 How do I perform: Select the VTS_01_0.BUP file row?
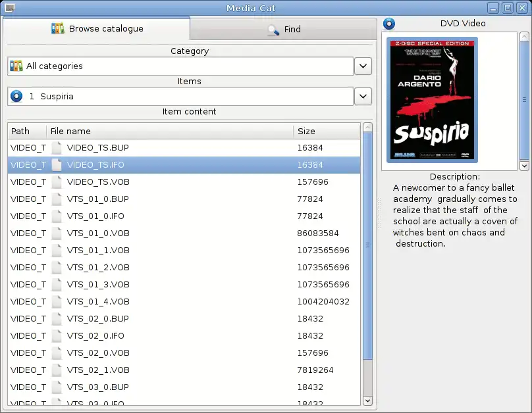pyautogui.click(x=184, y=199)
